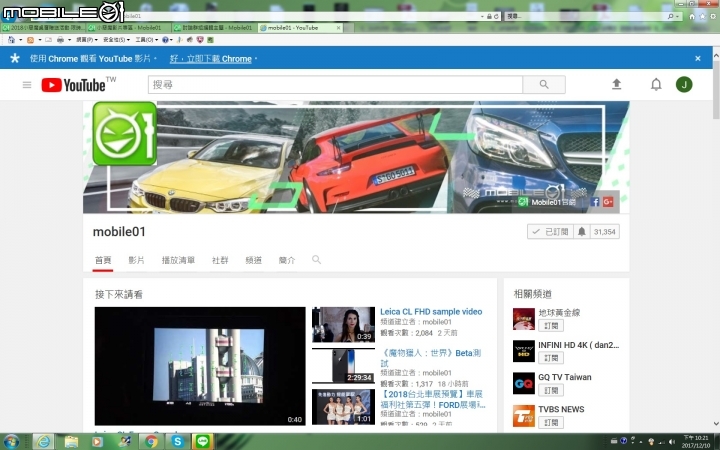Click the green mobile01 channel avatar
Viewport: 720px width, 450px height.
(x=124, y=134)
